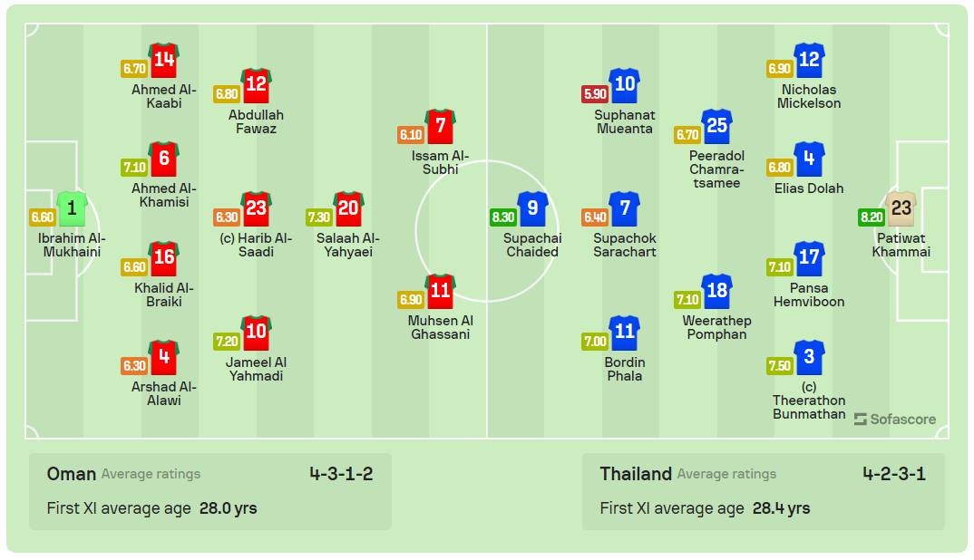
Task: Click the Sofascore logo watermark
Action: coord(894,420)
